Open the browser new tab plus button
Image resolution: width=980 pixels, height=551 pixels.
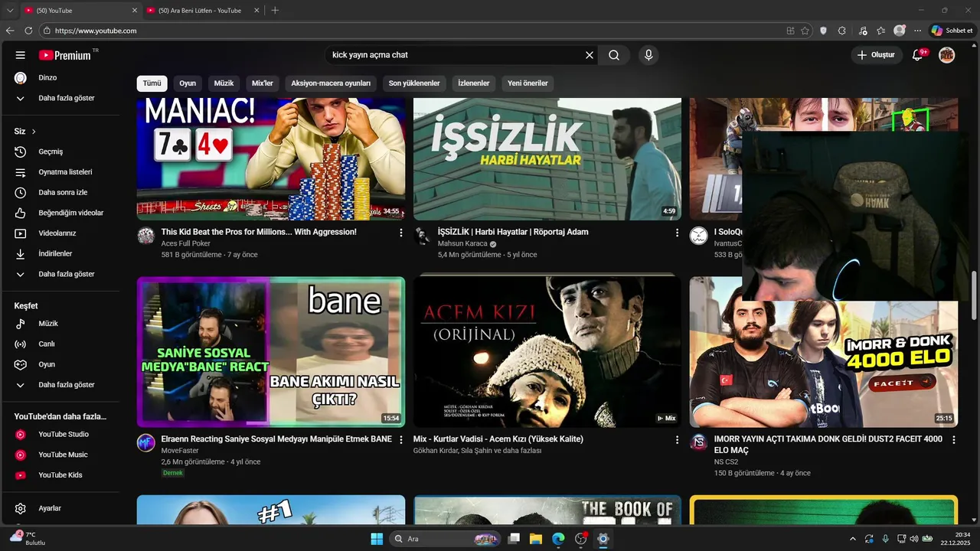275,11
